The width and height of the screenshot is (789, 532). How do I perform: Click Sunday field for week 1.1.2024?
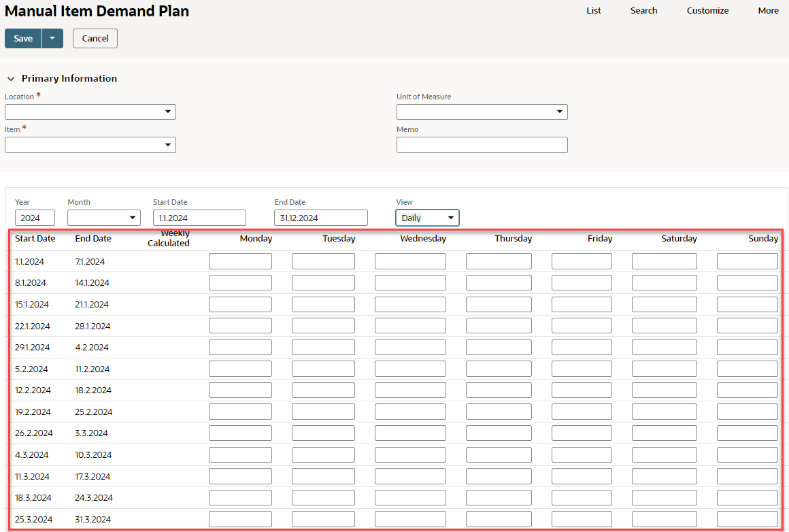tap(748, 261)
